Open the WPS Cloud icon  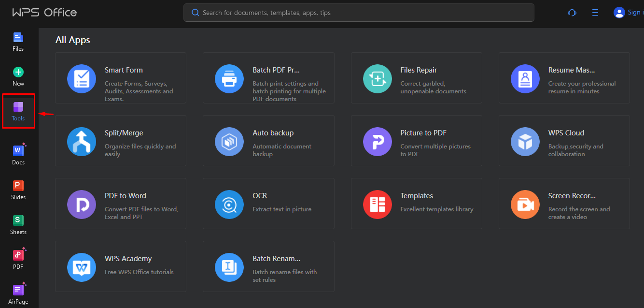[525, 141]
